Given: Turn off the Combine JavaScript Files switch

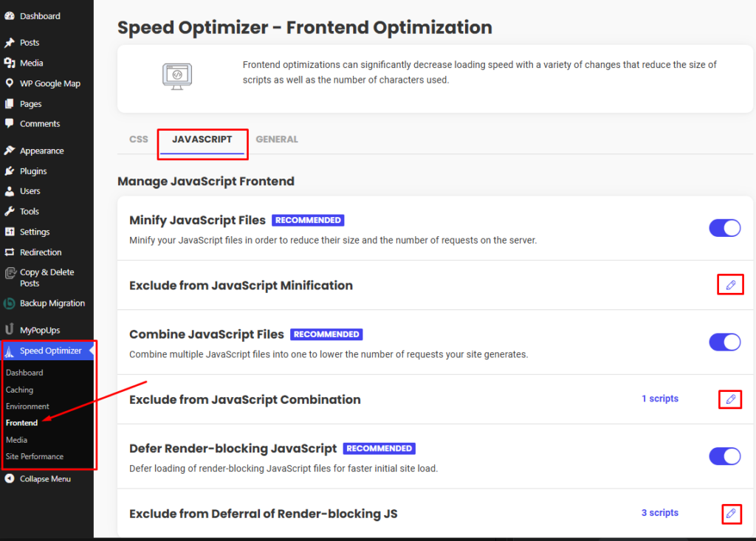Looking at the screenshot, I should pyautogui.click(x=724, y=342).
